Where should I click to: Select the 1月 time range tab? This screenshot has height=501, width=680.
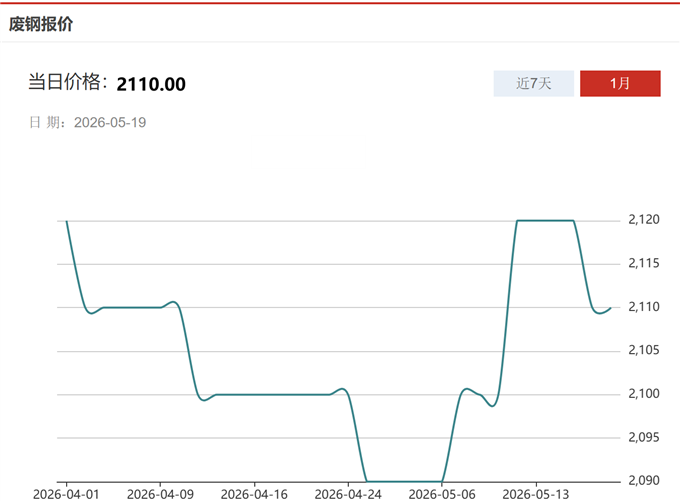620,83
